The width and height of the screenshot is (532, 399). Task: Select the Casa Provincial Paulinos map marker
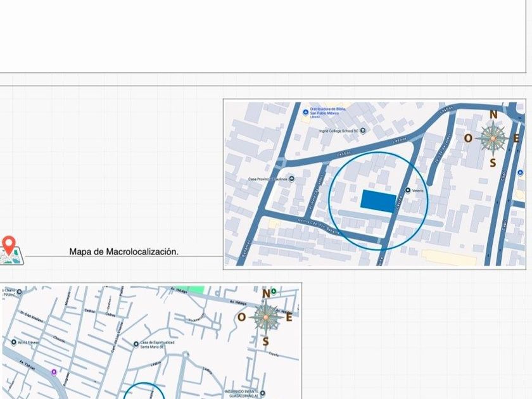[291, 179]
